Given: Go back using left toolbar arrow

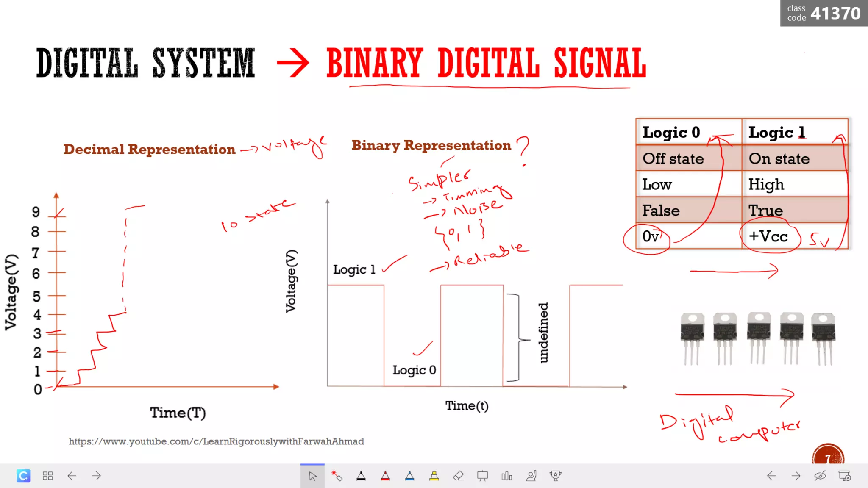Looking at the screenshot, I should (72, 476).
